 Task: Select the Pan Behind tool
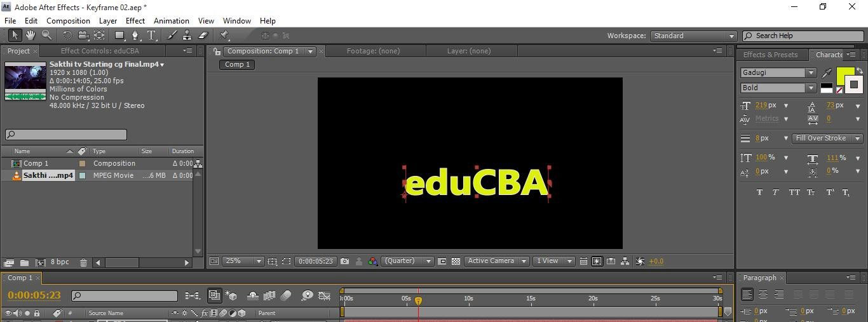coord(99,36)
